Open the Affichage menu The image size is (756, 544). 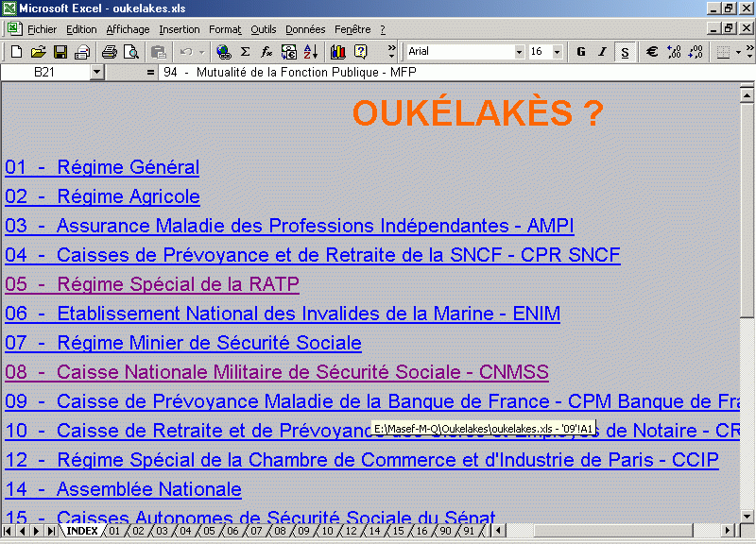(128, 29)
